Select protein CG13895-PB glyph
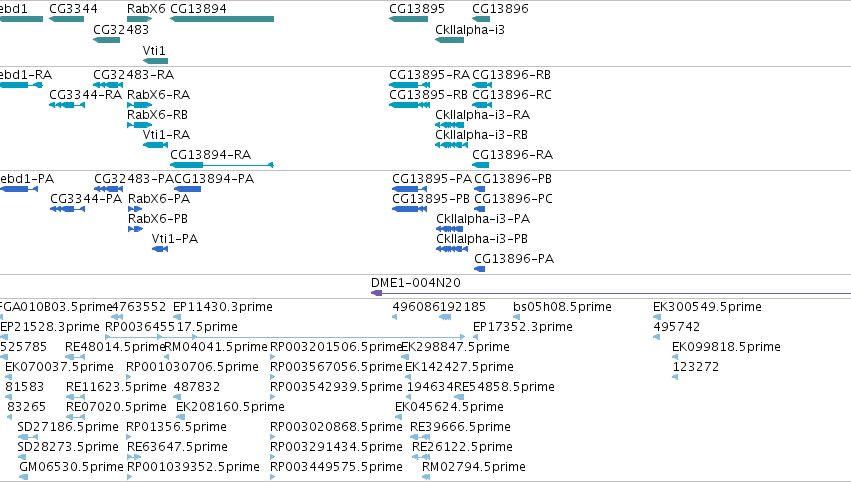The height and width of the screenshot is (482, 851). 409,209
